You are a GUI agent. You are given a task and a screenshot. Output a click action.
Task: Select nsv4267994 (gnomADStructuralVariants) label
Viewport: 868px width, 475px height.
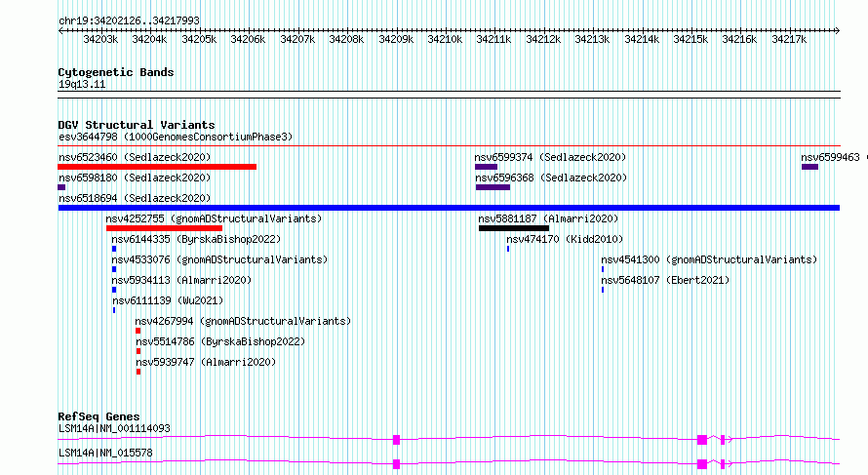[x=243, y=321]
